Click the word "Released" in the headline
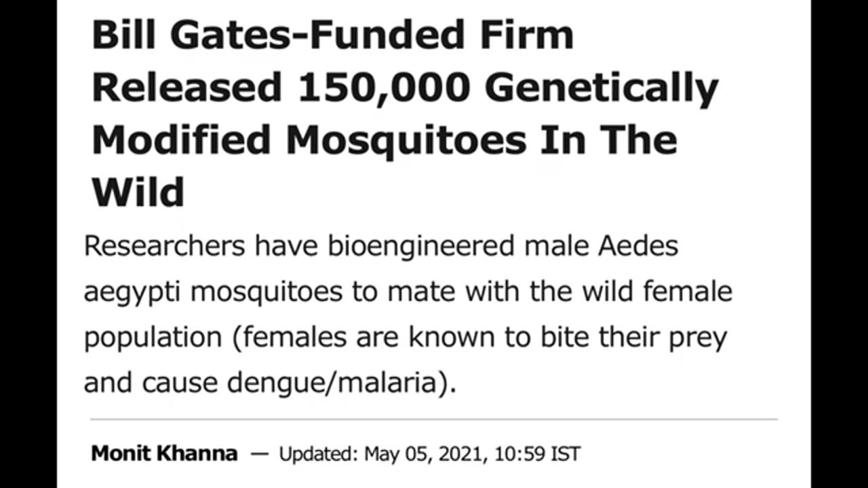The image size is (868, 488). pos(186,87)
